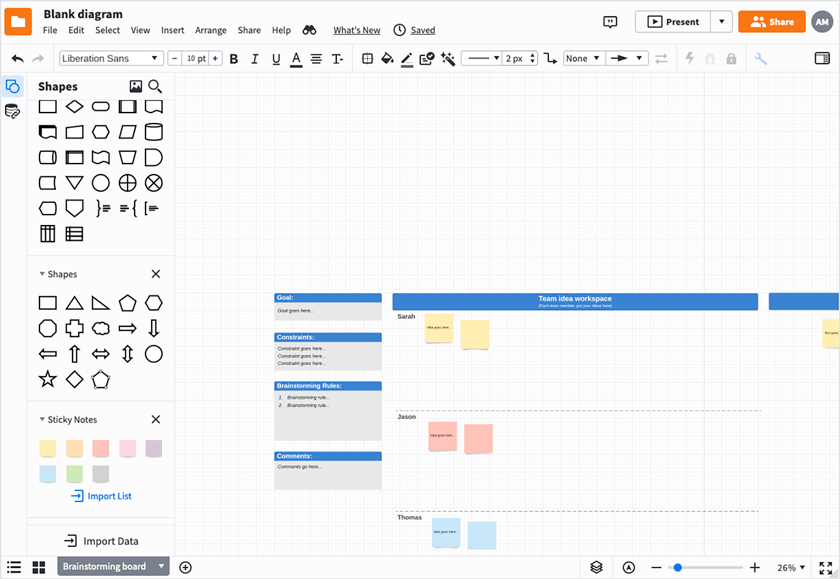Open the File menu

pos(50,30)
